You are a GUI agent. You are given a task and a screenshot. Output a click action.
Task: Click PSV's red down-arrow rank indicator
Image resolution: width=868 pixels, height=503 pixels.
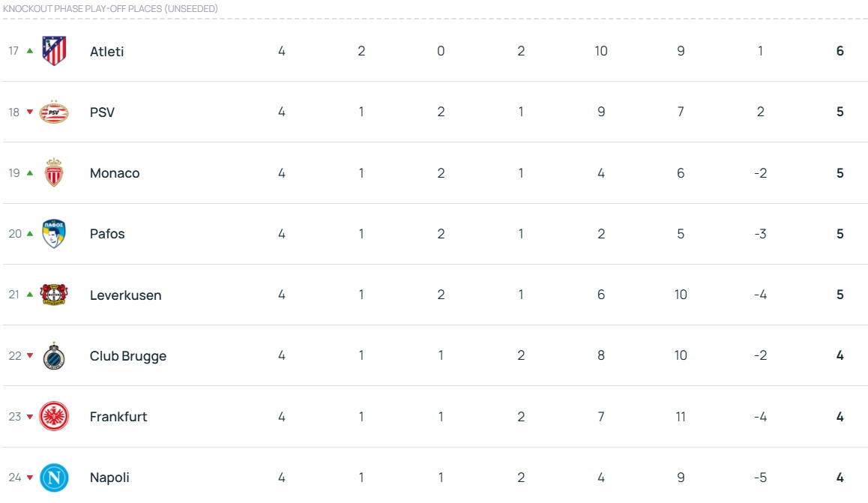[x=30, y=112]
